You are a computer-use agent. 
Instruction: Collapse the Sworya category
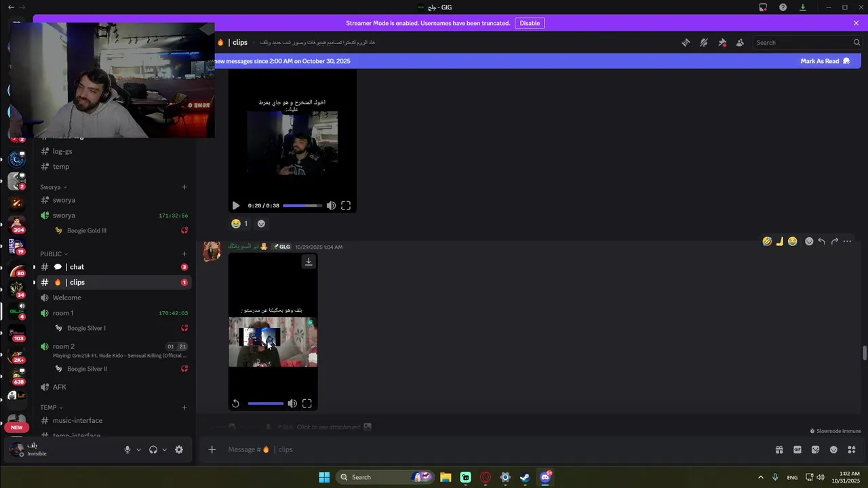(54, 187)
